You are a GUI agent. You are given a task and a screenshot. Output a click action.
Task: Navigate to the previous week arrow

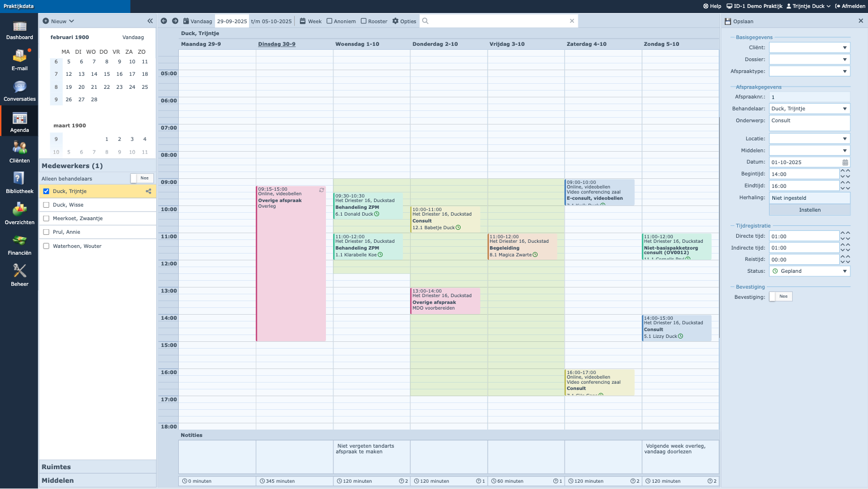(164, 21)
